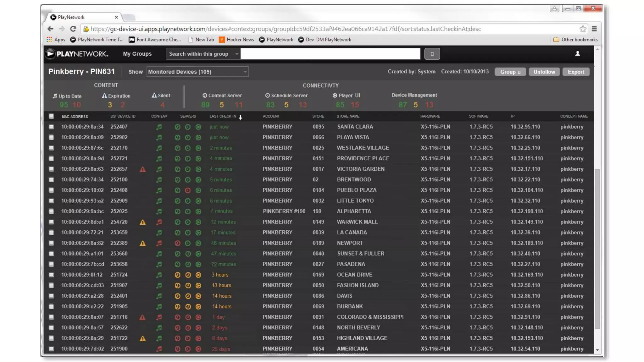Select the Burbank device row checkbox
Screen dimensions: 644x362
tap(51, 307)
